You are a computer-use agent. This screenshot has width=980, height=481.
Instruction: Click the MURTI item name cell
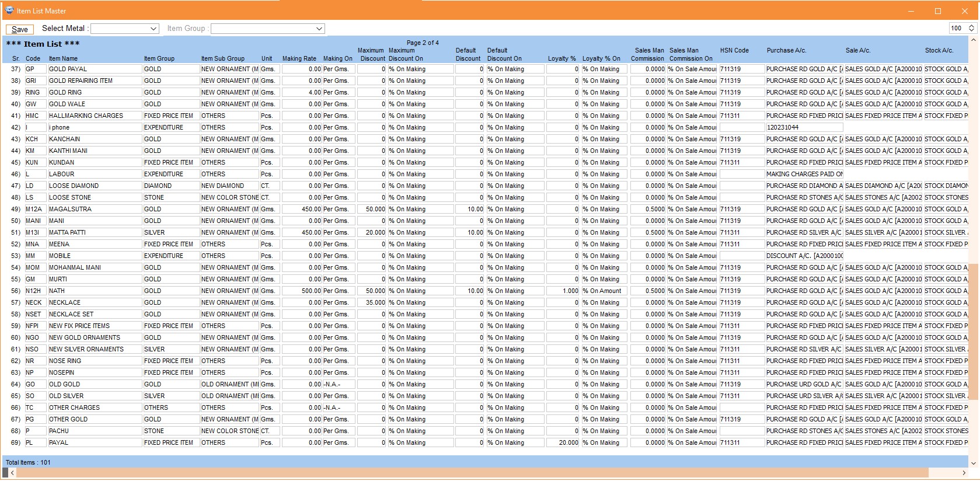(x=95, y=279)
